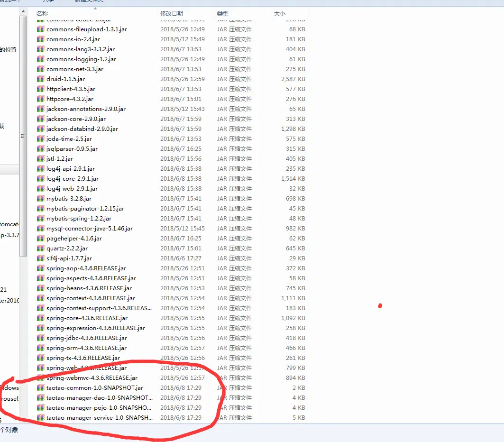Select spring-expression-4.3.6.RELEASE.jar file name

coord(96,328)
